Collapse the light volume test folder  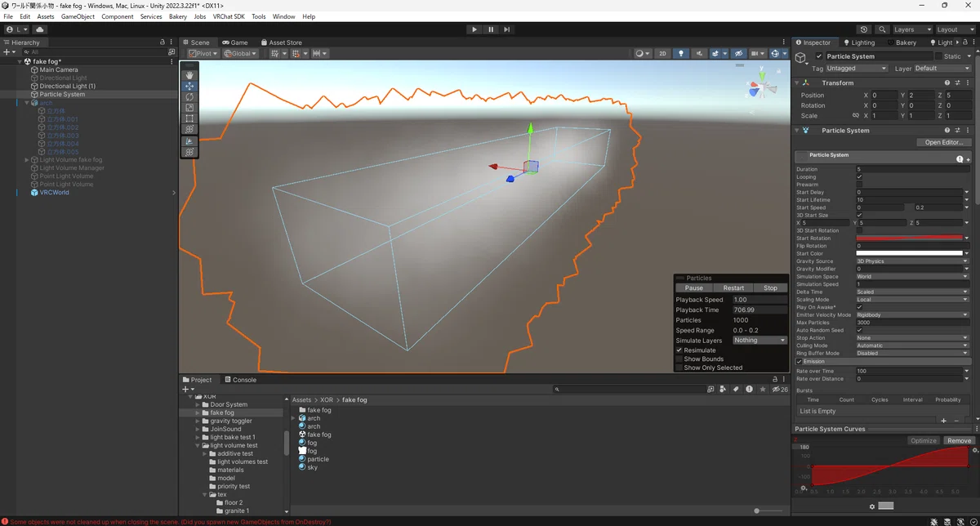click(x=198, y=445)
